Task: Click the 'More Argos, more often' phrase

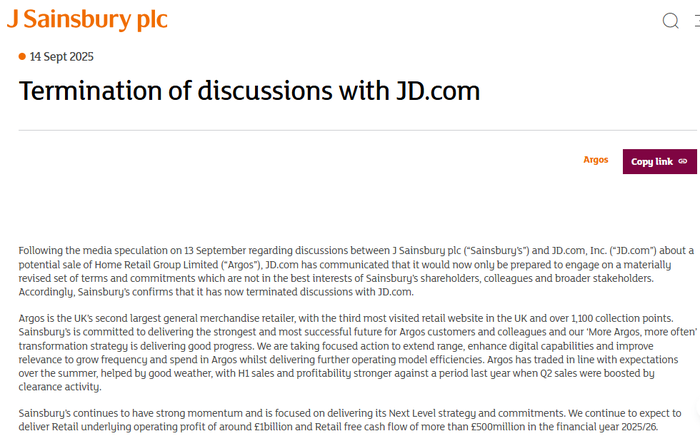Action: 641,332
